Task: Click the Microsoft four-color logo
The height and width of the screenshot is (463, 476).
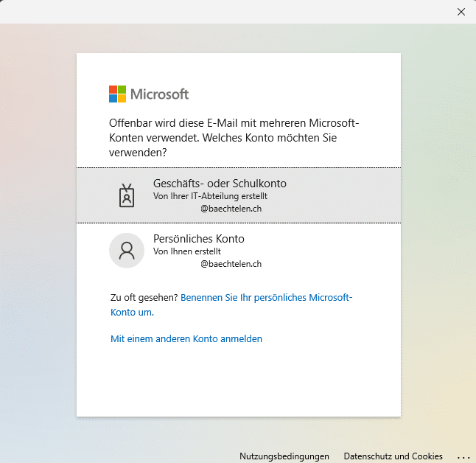Action: pyautogui.click(x=118, y=94)
